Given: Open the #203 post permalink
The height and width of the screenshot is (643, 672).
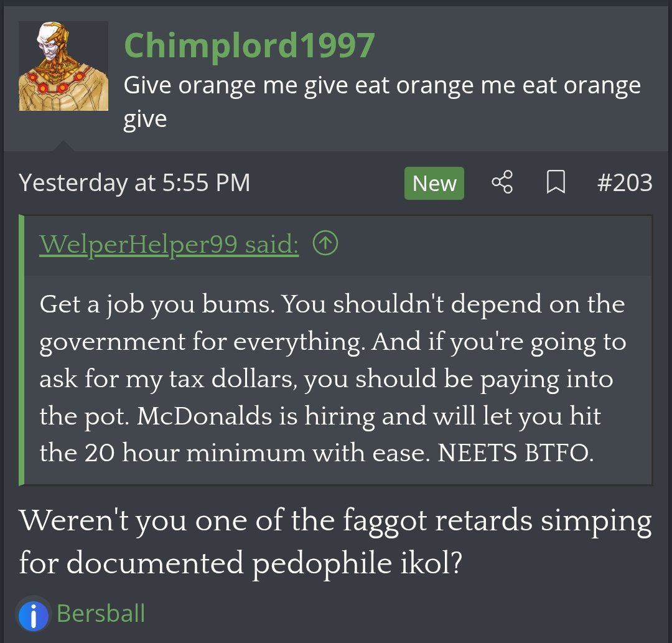Looking at the screenshot, I should [625, 182].
